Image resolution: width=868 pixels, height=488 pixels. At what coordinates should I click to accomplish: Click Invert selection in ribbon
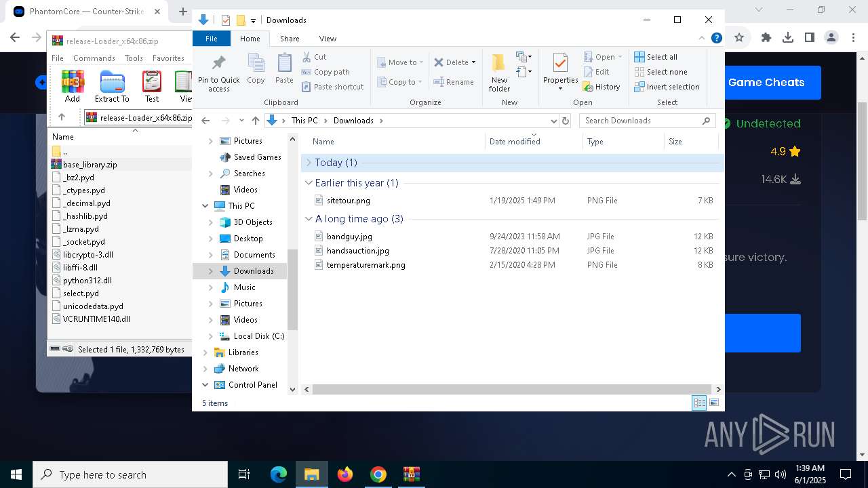[667, 87]
